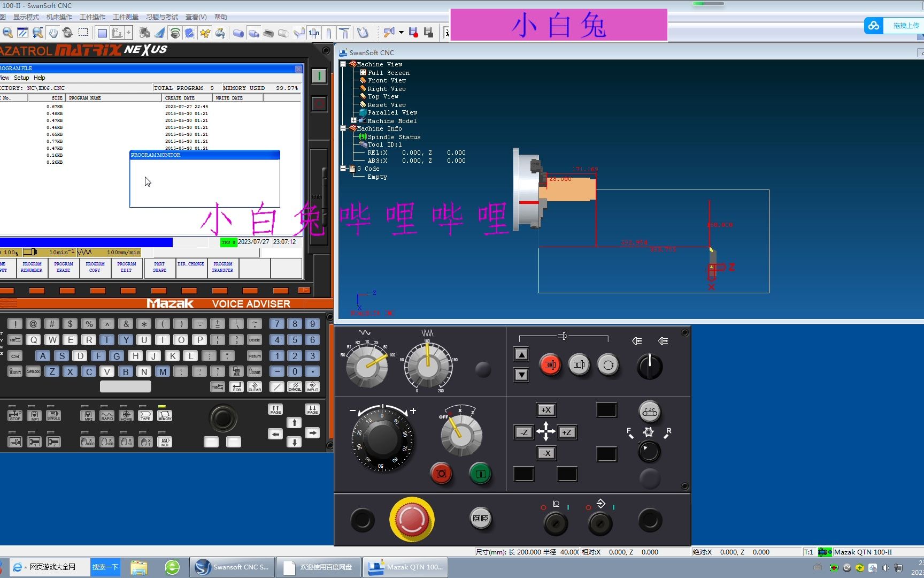The width and height of the screenshot is (924, 578).
Task: Expand the Machine Model tree node
Action: pyautogui.click(x=353, y=120)
